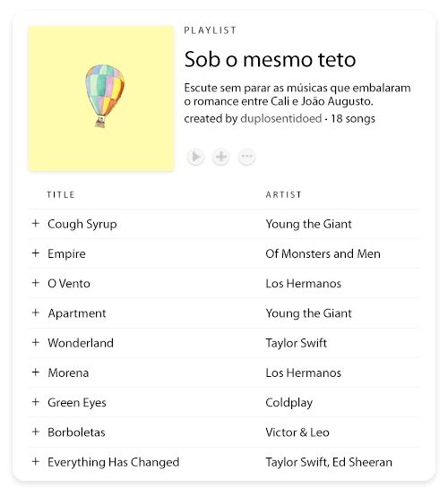Open artist Coldplay
Screen dimensions: 448x488
[x=289, y=403]
